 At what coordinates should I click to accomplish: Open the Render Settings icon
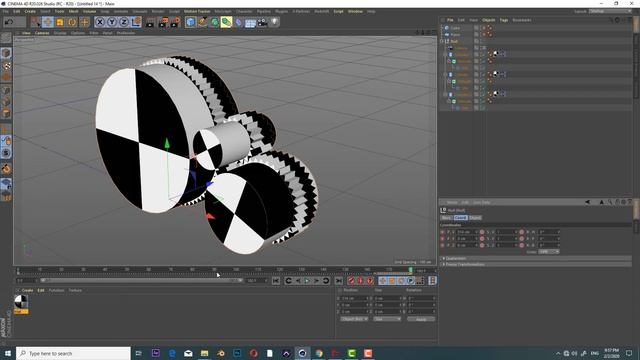[176, 22]
